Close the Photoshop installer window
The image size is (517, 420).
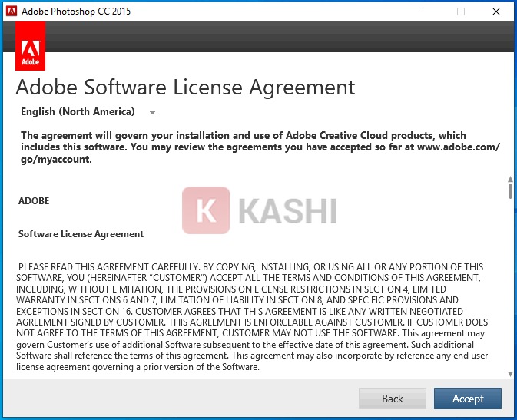[x=497, y=12]
